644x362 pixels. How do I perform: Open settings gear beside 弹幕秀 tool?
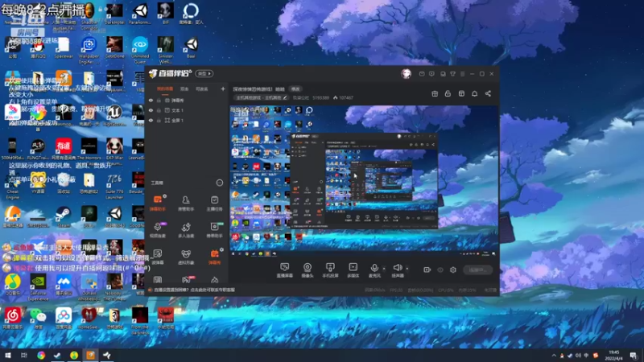(222, 249)
